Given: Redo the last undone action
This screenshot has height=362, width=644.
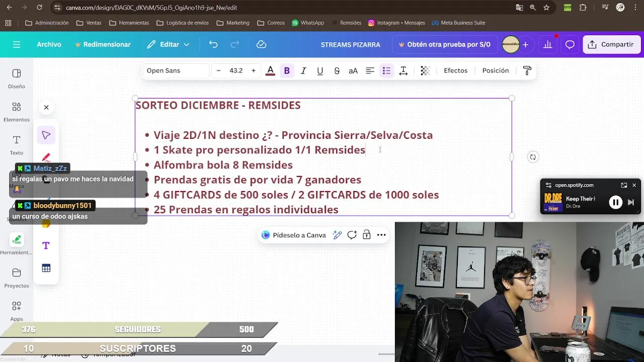Looking at the screenshot, I should (234, 44).
